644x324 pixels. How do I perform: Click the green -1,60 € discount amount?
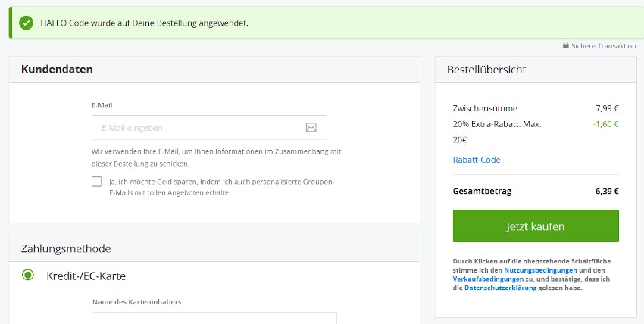pos(606,124)
